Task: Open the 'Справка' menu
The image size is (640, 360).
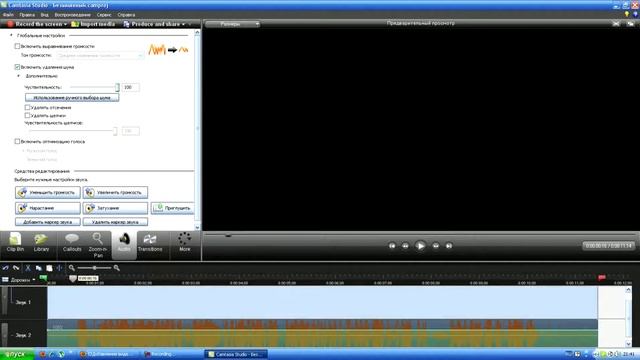Action: (x=126, y=15)
